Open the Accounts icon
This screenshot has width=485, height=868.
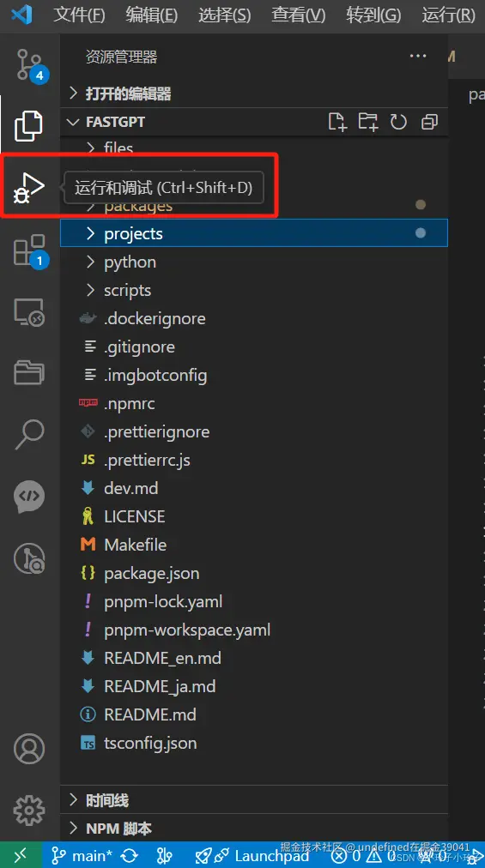click(x=29, y=750)
